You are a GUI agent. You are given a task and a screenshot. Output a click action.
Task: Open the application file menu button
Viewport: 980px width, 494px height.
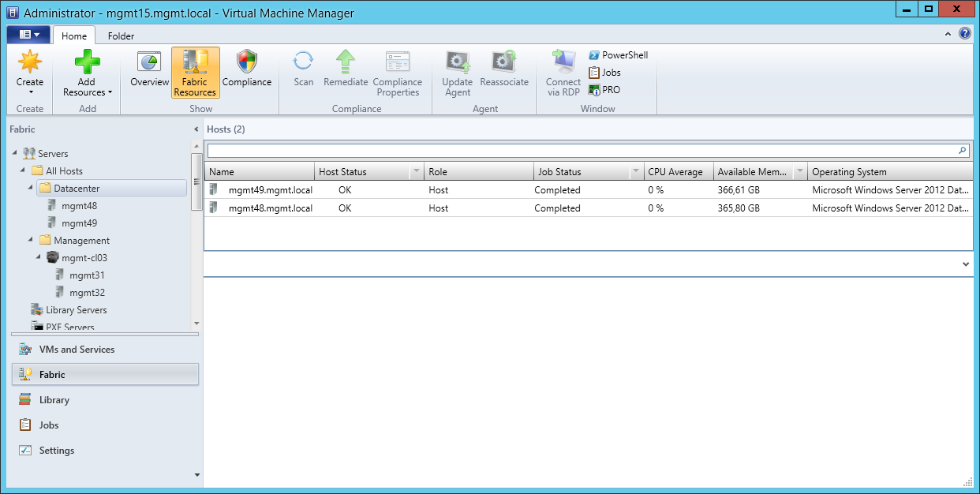pyautogui.click(x=28, y=35)
